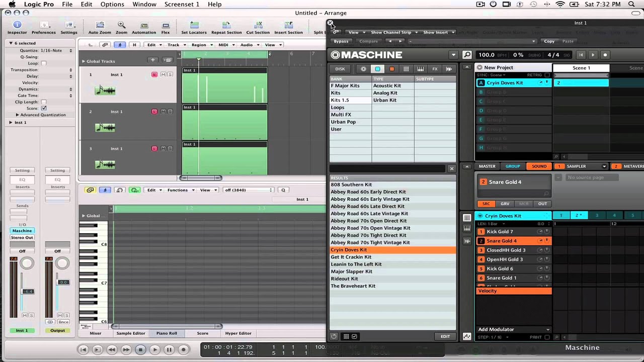Open the Show Insert dropdown
The image size is (644, 362).
439,32
